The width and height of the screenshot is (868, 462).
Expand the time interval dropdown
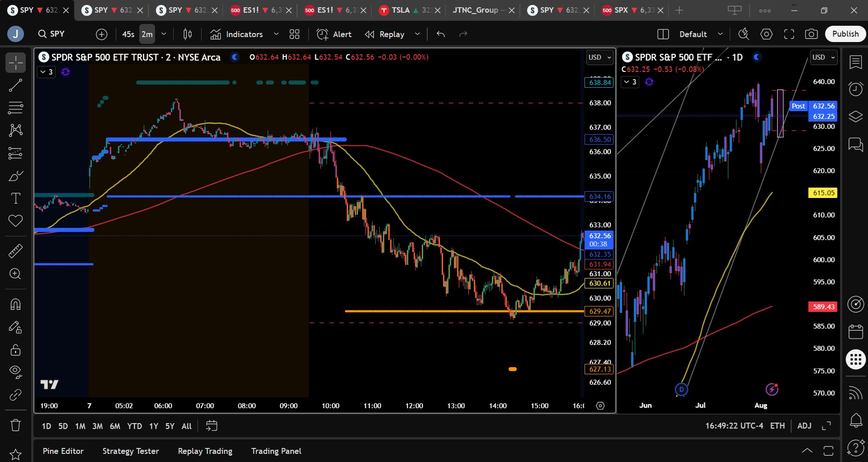pyautogui.click(x=164, y=34)
